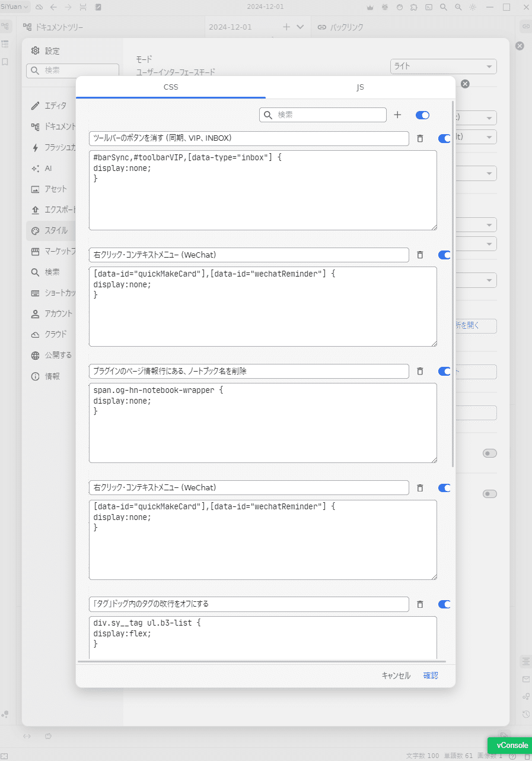This screenshot has width=532, height=761.
Task: Open the ライト mode dropdown
Action: click(443, 66)
